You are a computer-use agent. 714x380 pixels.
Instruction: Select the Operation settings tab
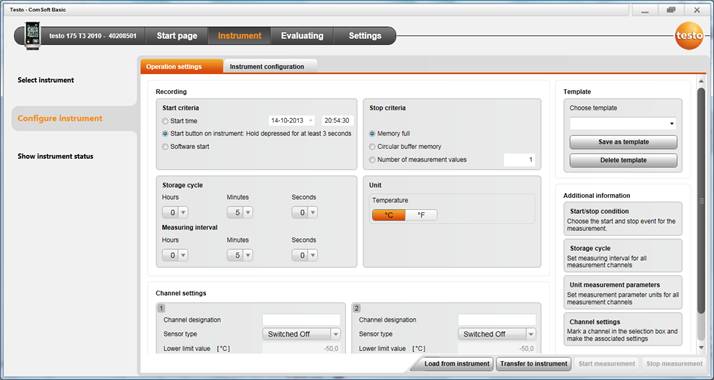pyautogui.click(x=182, y=66)
